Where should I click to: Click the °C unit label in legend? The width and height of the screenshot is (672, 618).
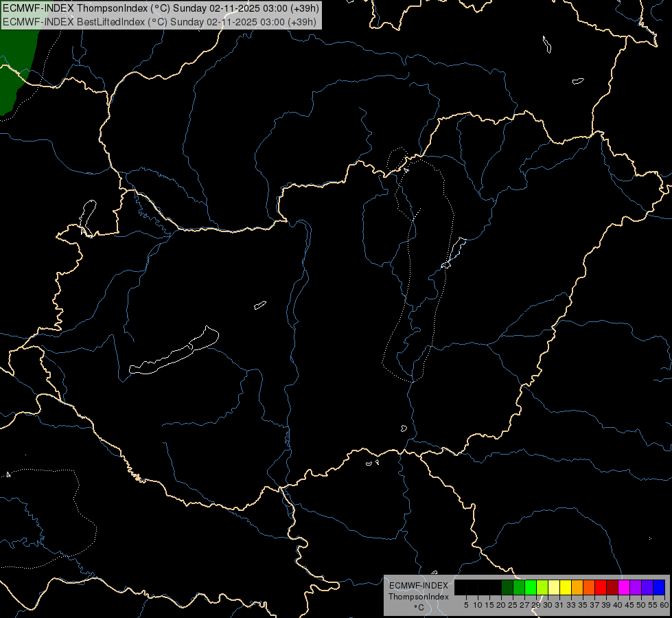[x=419, y=608]
